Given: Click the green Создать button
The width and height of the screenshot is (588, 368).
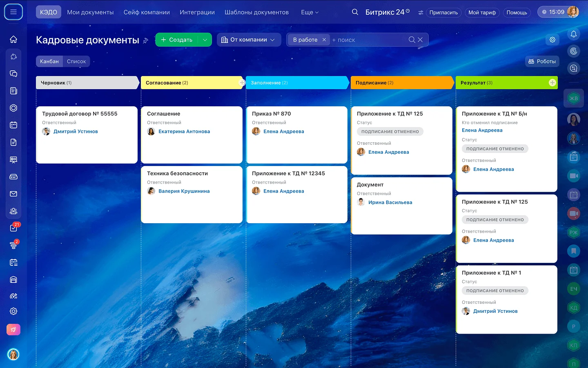Looking at the screenshot, I should point(177,40).
